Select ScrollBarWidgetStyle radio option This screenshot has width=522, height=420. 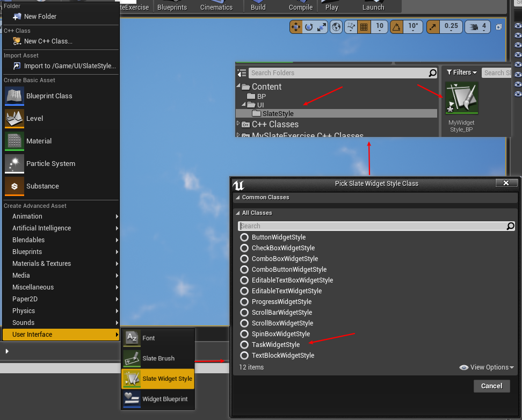(x=244, y=313)
